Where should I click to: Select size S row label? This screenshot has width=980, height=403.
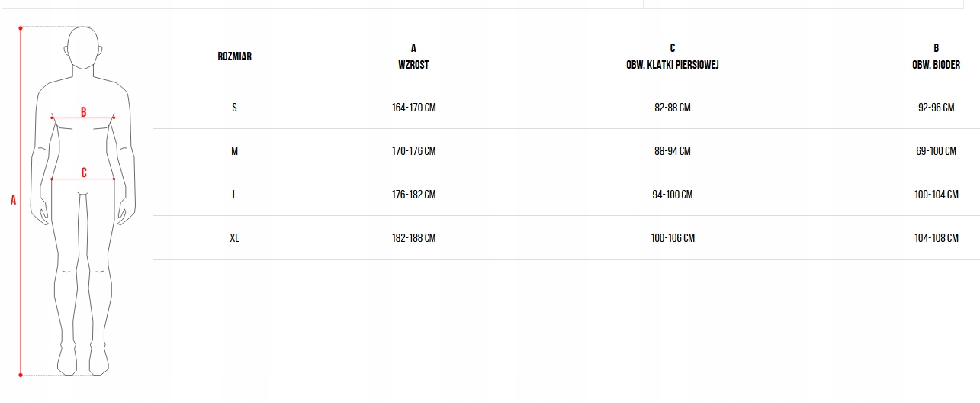coord(234,108)
